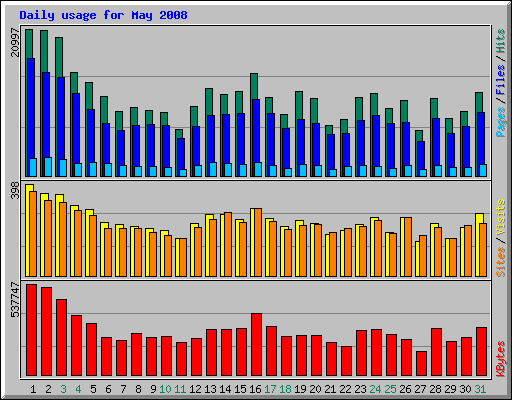Click the Sites legend label
The image size is (512, 400).
501,262
